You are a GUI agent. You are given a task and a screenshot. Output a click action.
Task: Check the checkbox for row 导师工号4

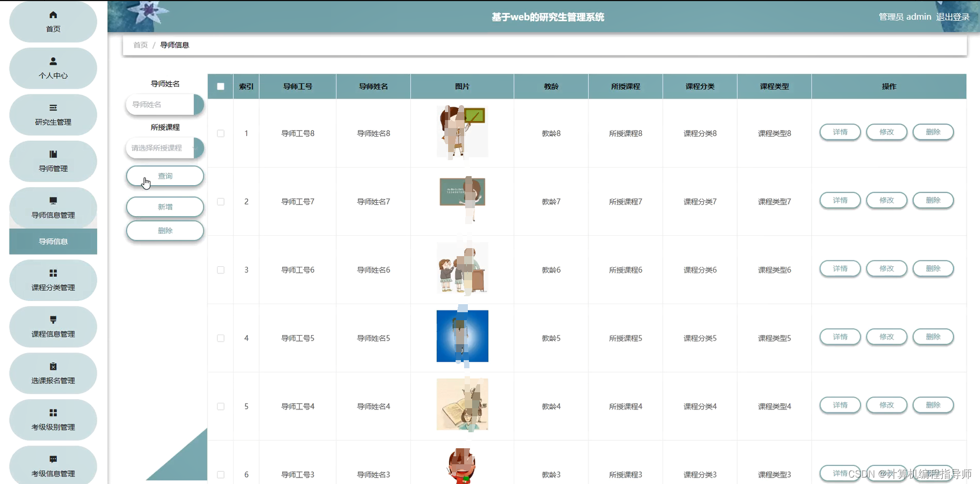pyautogui.click(x=220, y=407)
